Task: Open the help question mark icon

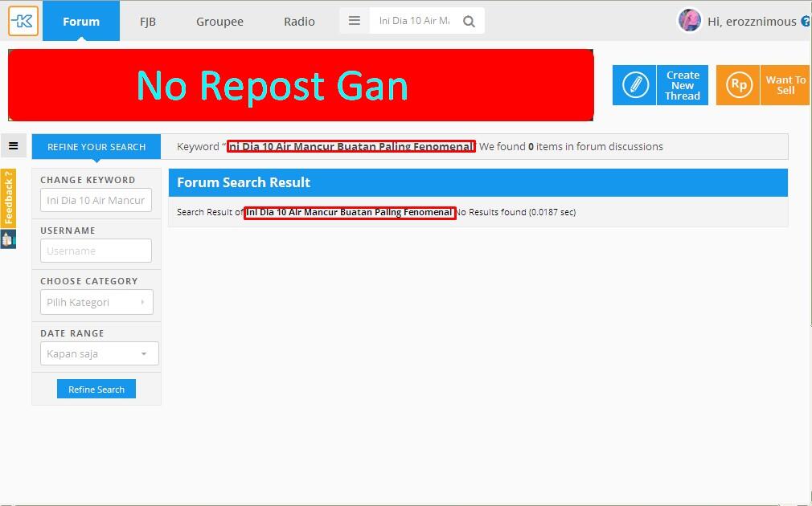Action: 806,21
